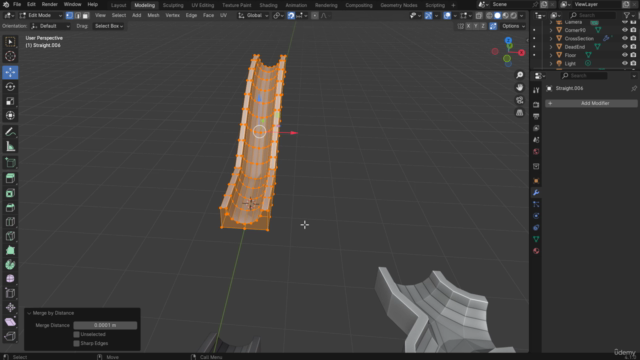This screenshot has width=640, height=360.
Task: Expand the Corner90 tree item
Action: (551, 30)
